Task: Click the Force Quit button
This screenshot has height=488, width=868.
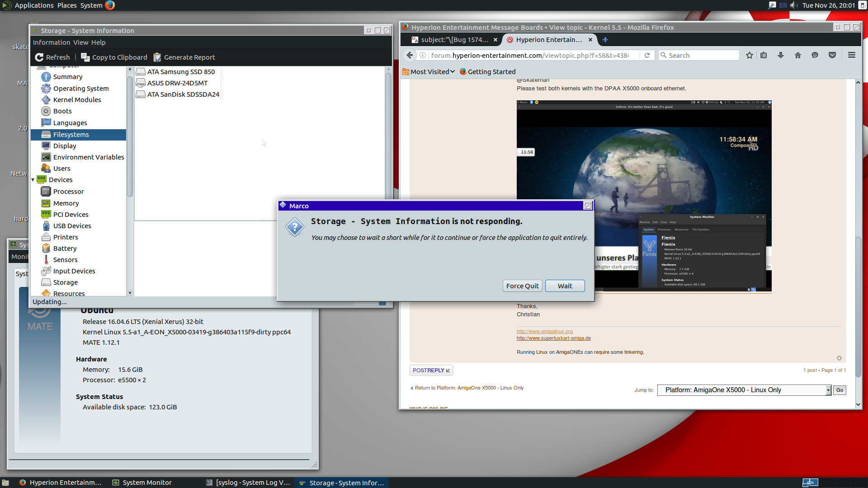Action: point(522,286)
